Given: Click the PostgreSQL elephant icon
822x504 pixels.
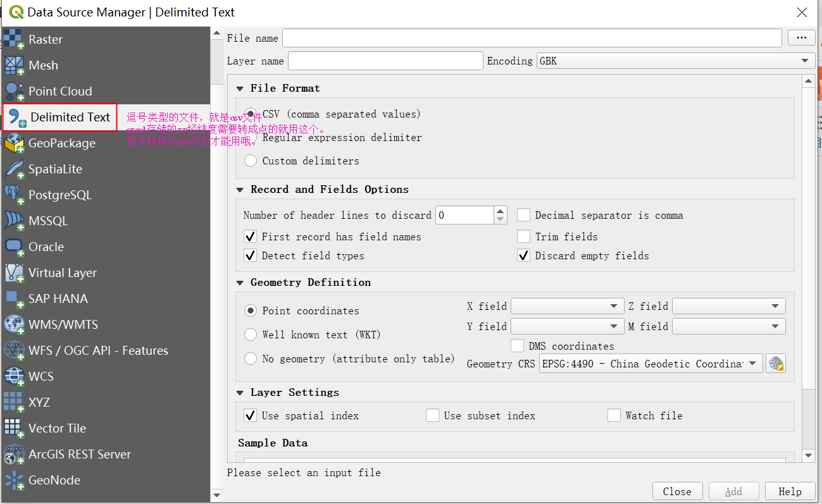Looking at the screenshot, I should (x=14, y=195).
